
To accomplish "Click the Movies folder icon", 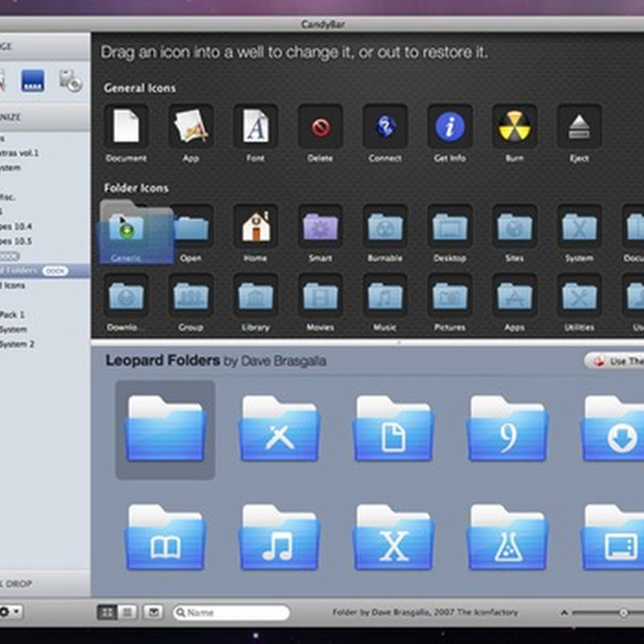I will pos(320,296).
